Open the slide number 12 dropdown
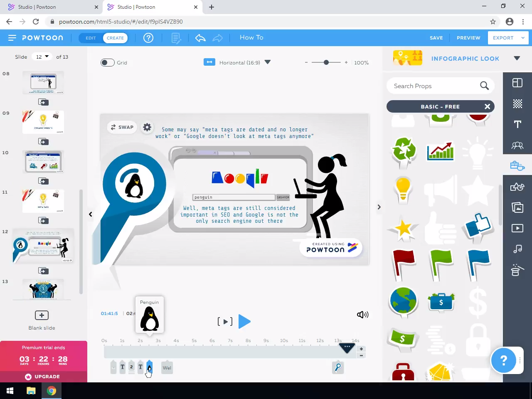The image size is (532, 399). (x=42, y=57)
